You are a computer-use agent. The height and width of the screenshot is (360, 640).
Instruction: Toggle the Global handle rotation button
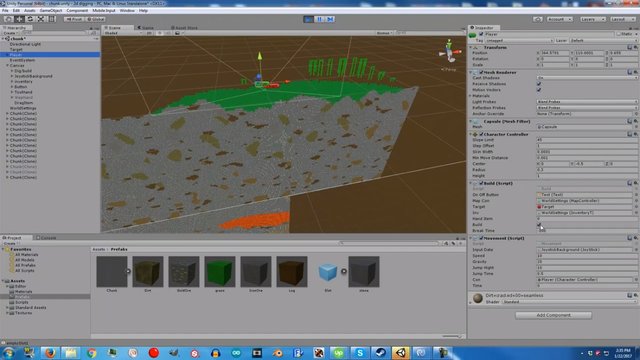coord(95,19)
